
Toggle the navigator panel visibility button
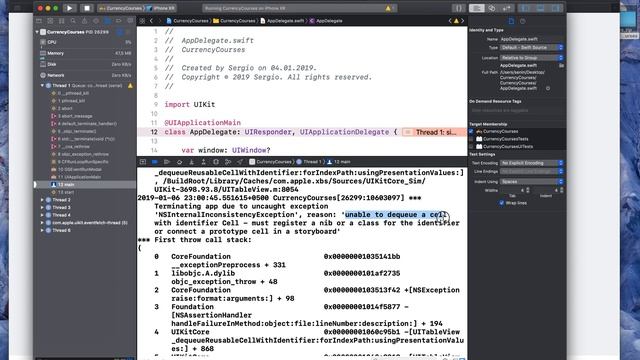click(525, 8)
